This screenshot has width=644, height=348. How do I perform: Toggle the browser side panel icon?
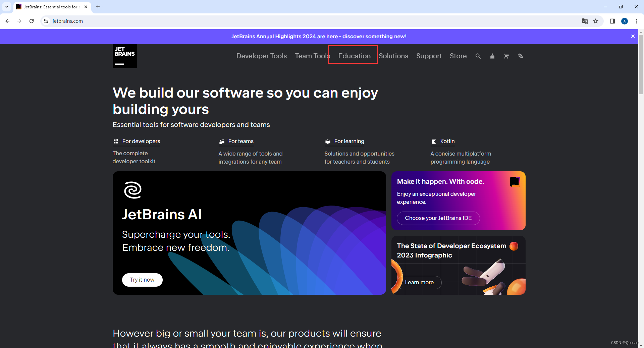(x=612, y=21)
